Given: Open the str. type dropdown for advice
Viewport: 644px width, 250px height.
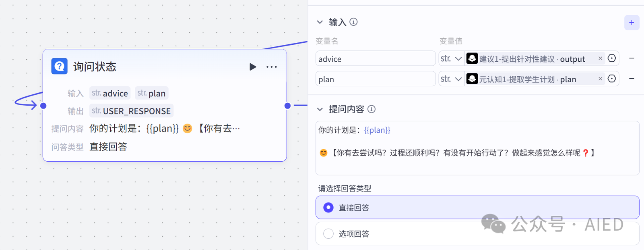Looking at the screenshot, I should pyautogui.click(x=451, y=59).
